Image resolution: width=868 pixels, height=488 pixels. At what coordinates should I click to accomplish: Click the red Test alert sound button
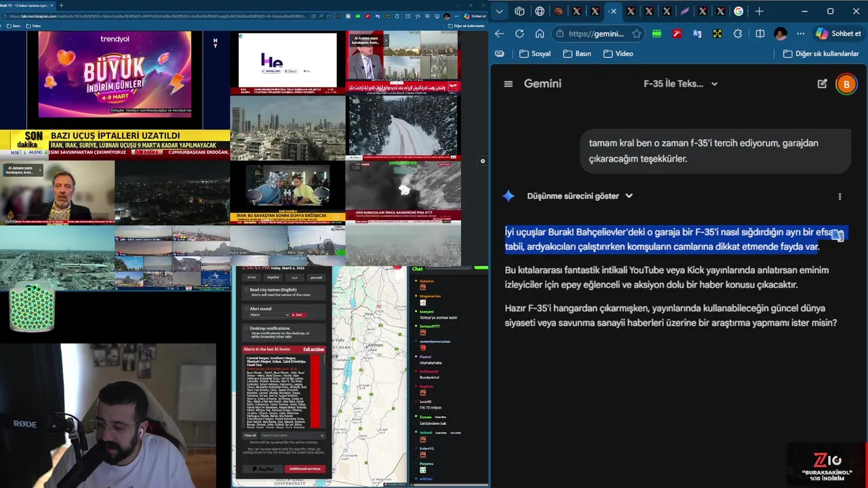click(x=298, y=314)
